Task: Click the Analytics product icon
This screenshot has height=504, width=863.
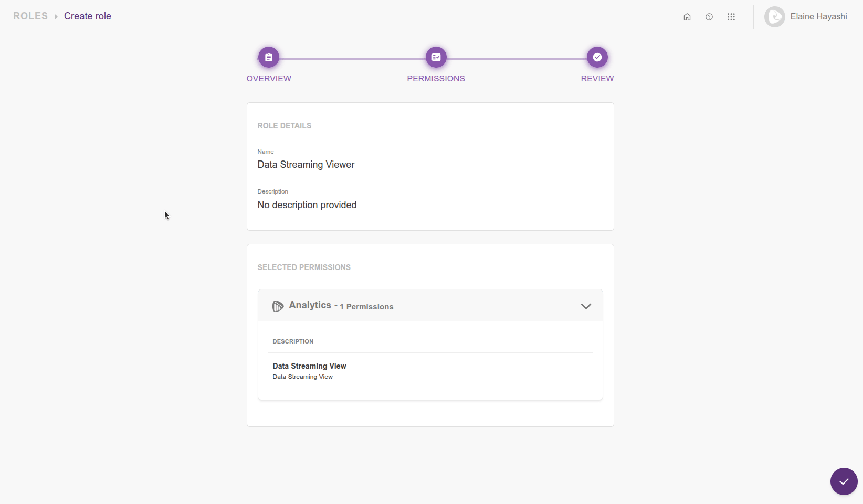Action: pyautogui.click(x=278, y=306)
